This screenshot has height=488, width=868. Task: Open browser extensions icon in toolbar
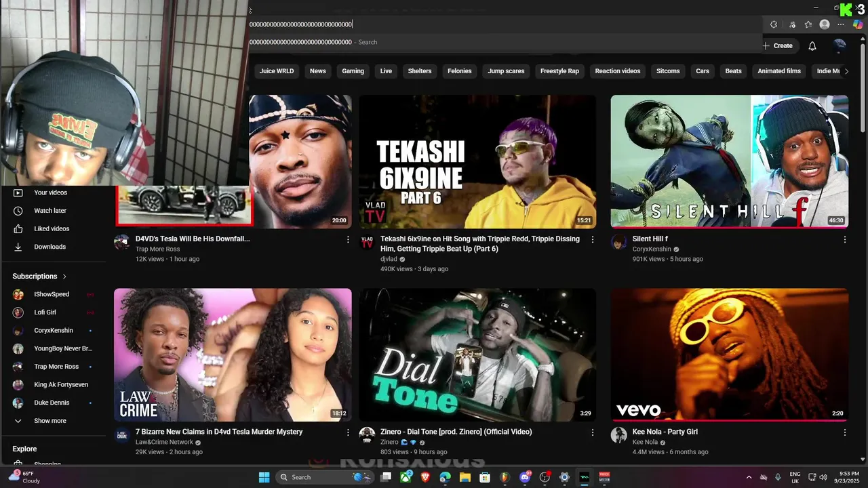(x=774, y=24)
